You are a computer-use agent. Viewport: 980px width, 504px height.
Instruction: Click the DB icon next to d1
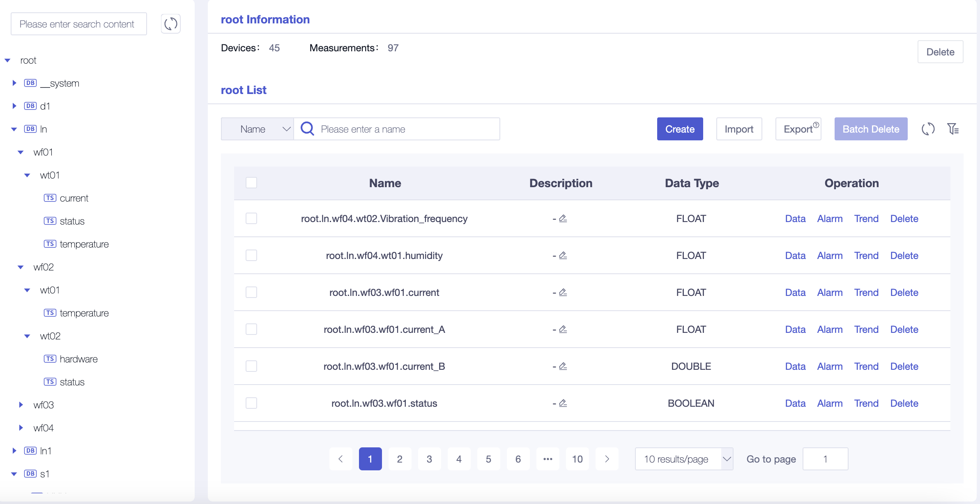pyautogui.click(x=30, y=106)
